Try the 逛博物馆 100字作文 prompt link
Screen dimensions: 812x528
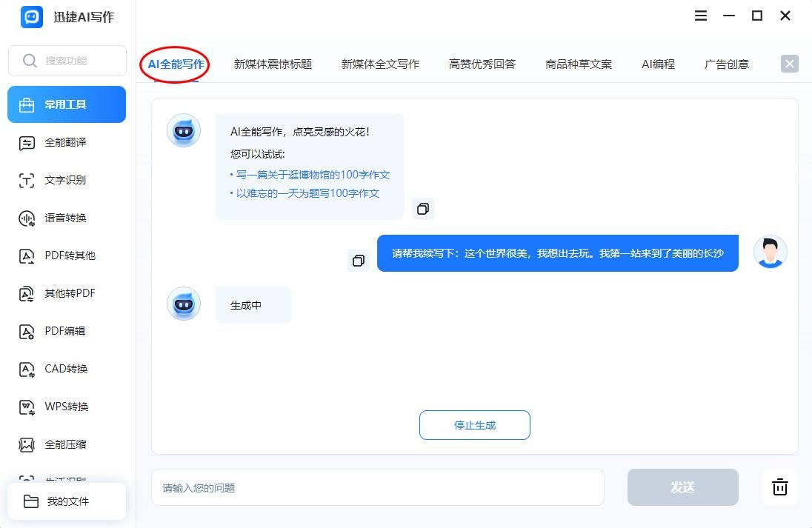point(313,175)
